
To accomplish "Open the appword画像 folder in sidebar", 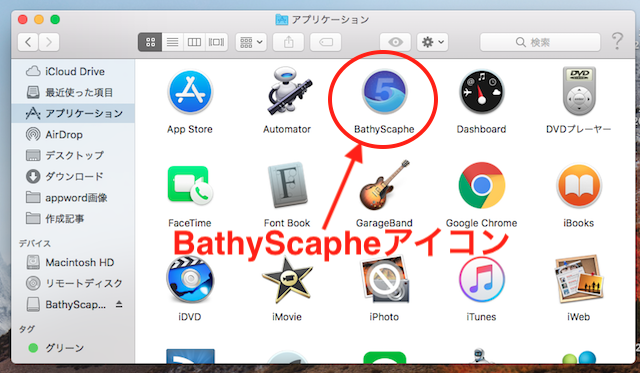I will click(73, 198).
